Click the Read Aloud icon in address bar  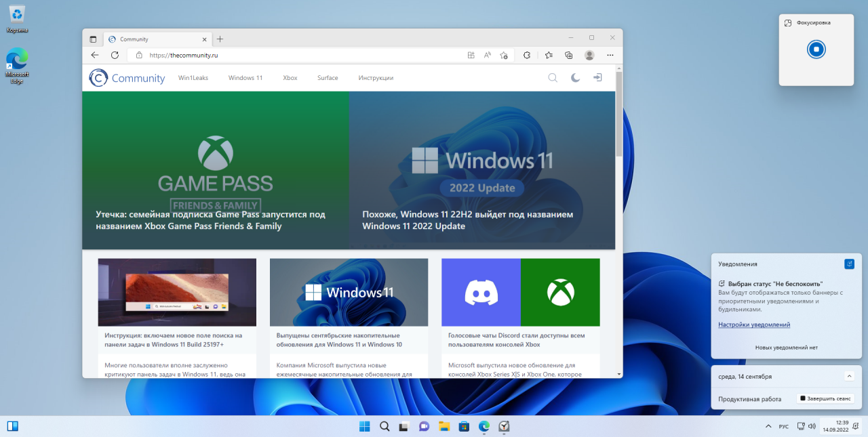(x=488, y=55)
